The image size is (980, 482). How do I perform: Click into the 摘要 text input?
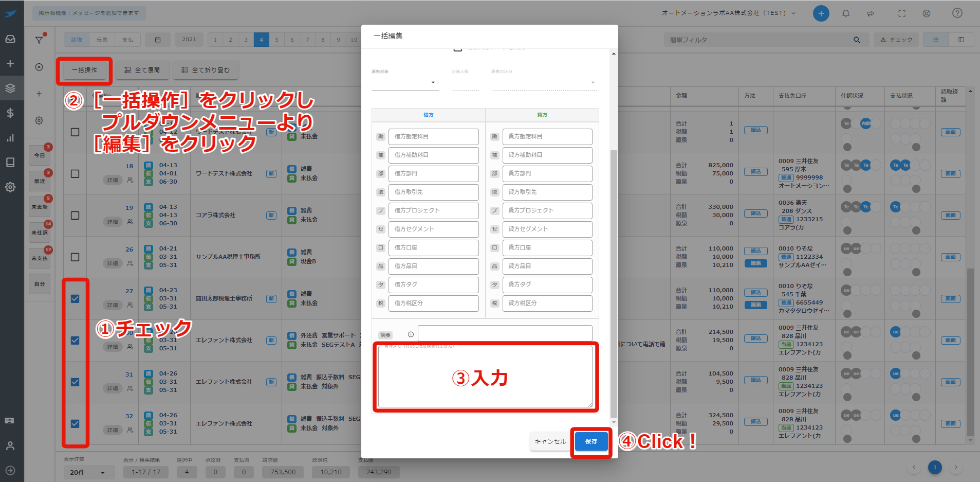pyautogui.click(x=505, y=333)
